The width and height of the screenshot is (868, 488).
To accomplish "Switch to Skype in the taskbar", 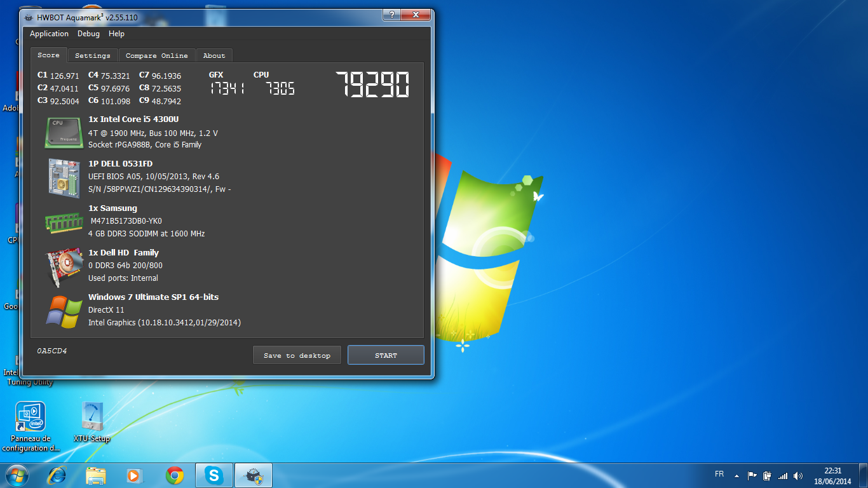I will pyautogui.click(x=214, y=475).
